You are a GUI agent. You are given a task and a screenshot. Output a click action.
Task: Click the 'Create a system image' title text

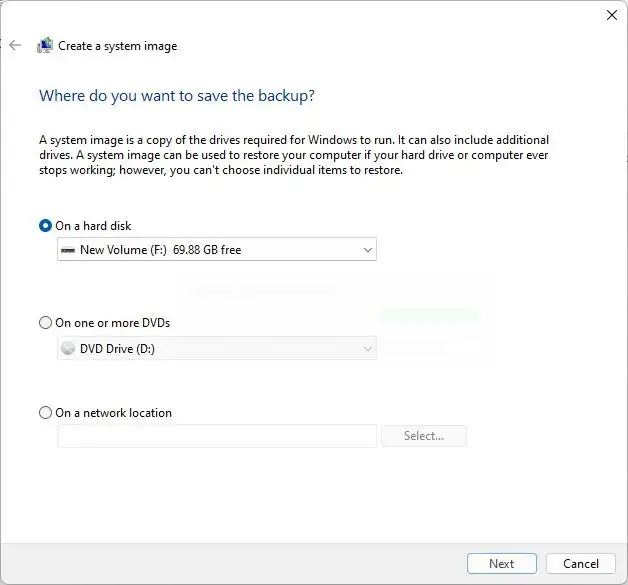point(118,46)
